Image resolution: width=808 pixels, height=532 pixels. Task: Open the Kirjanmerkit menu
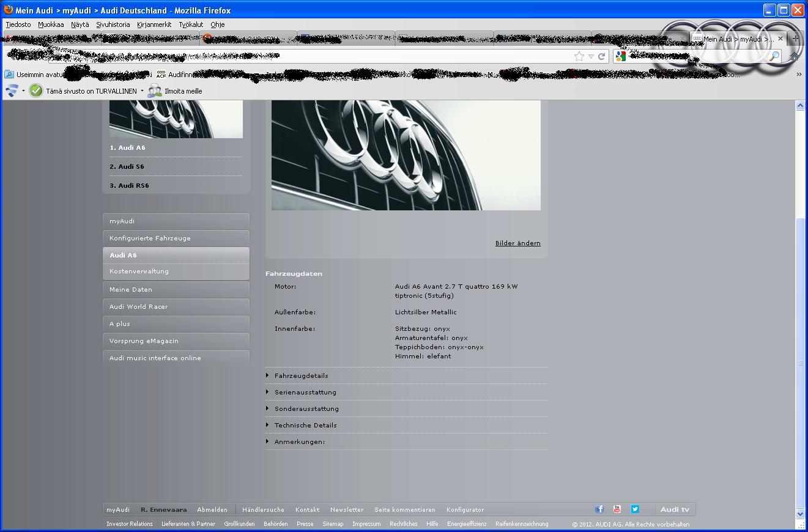[x=154, y=24]
